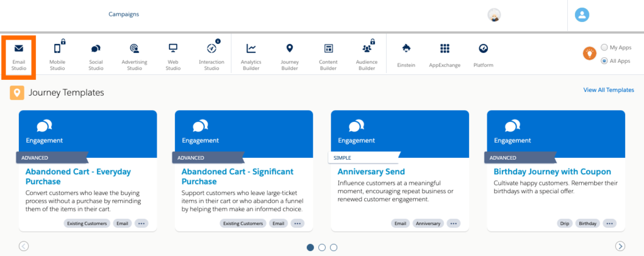Launch Social Studio

point(96,55)
